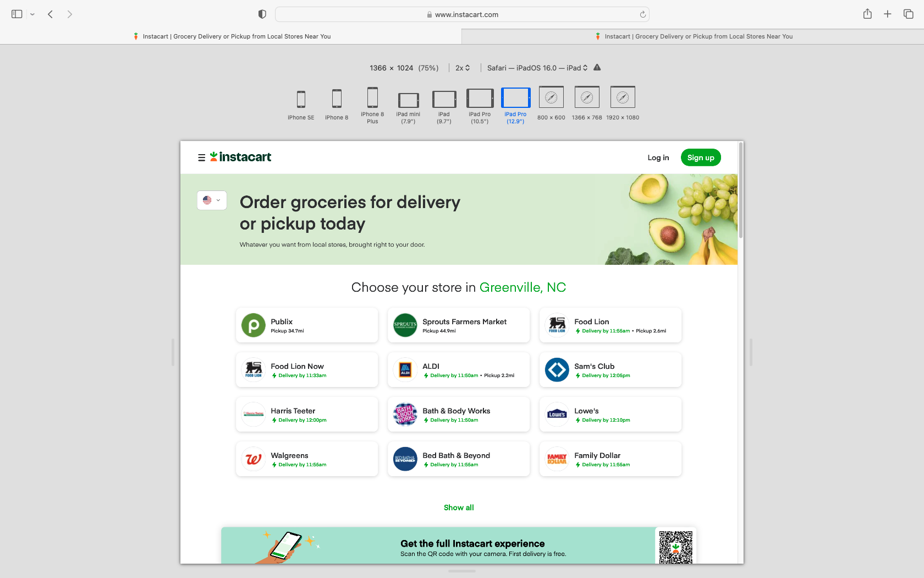Switch to the first Instacart tab
The height and width of the screenshot is (578, 924).
coord(231,36)
